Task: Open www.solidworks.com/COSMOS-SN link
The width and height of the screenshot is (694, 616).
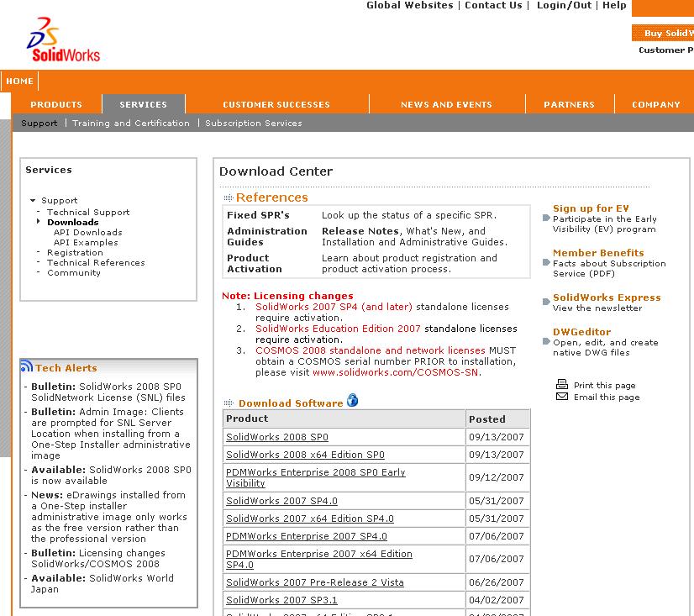Action: (395, 372)
